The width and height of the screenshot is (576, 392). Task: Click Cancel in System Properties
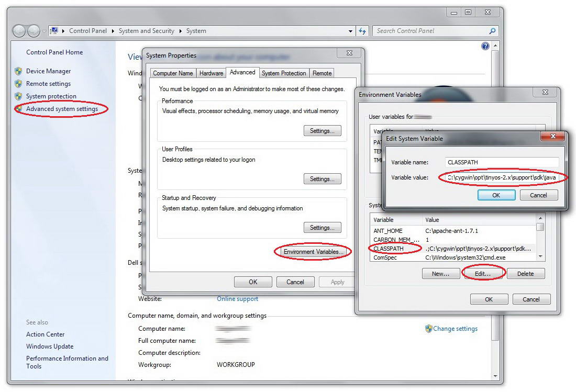(295, 282)
